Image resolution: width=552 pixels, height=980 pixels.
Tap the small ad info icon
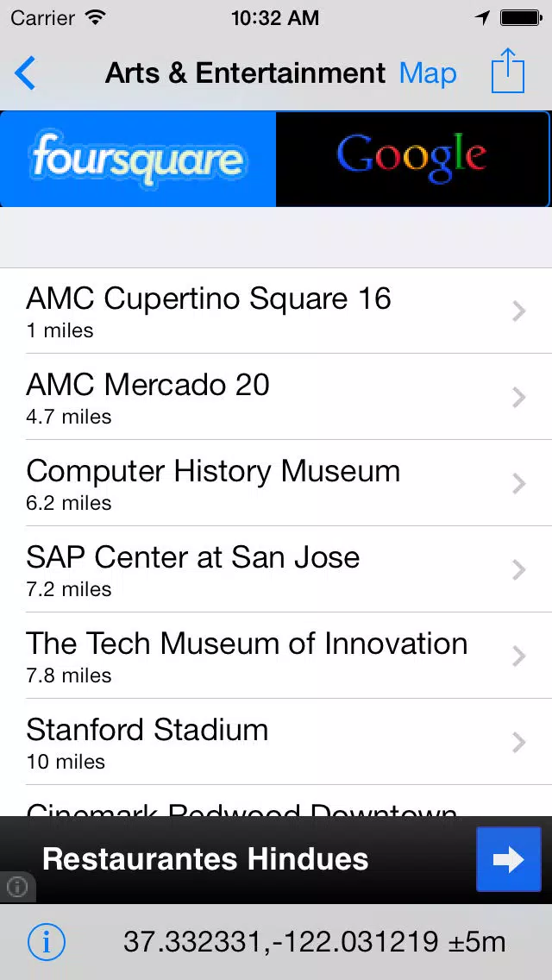pyautogui.click(x=17, y=886)
